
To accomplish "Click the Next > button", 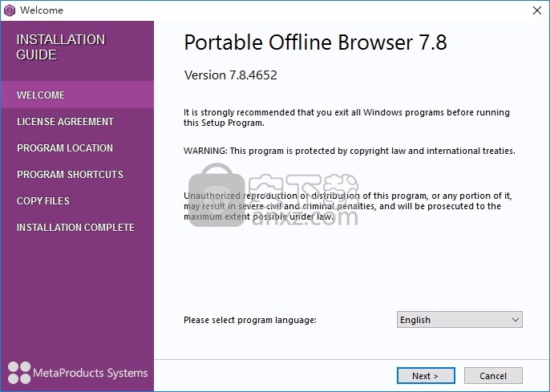I will tap(426, 375).
